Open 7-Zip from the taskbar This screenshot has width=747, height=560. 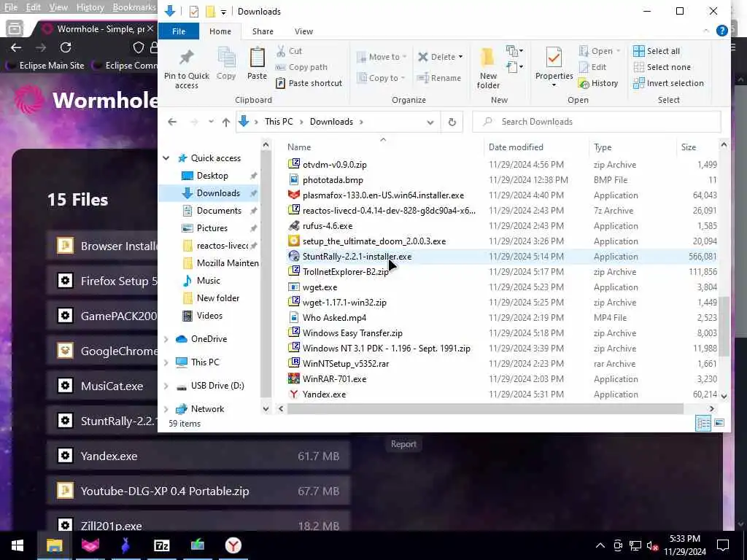[161, 545]
